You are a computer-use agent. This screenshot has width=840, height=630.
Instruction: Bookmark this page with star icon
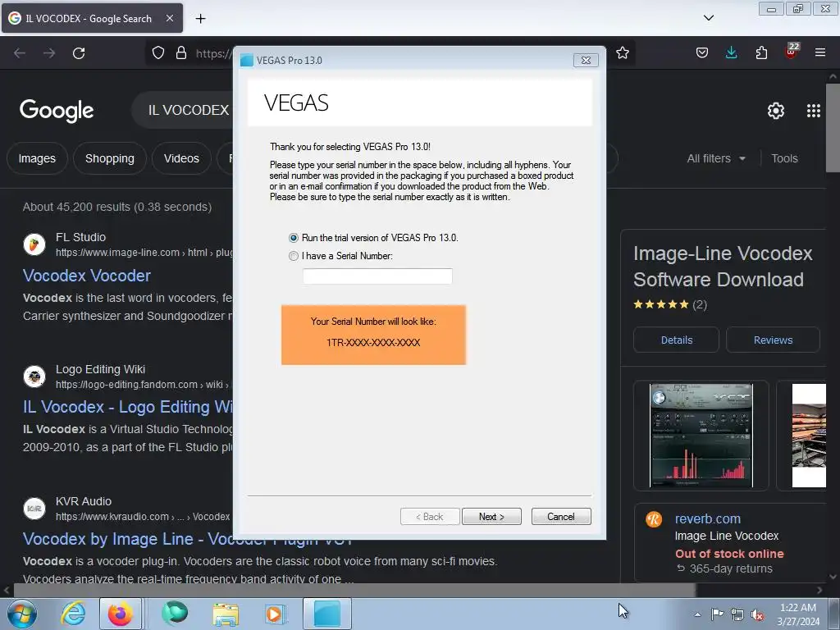coord(623,53)
